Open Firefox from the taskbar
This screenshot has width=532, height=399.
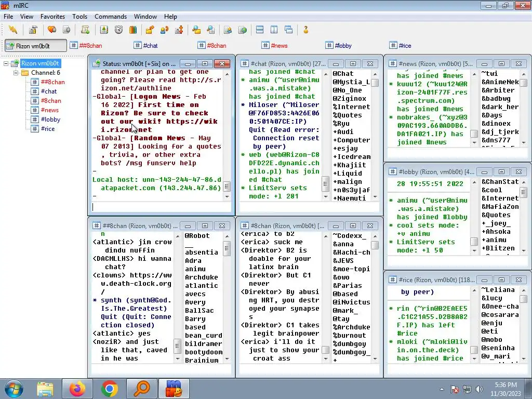click(x=77, y=389)
